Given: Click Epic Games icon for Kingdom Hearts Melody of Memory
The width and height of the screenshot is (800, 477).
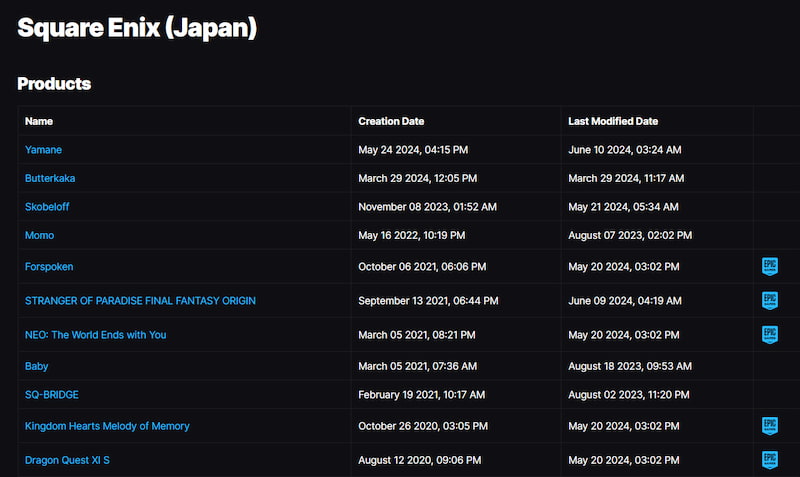Looking at the screenshot, I should tap(769, 425).
